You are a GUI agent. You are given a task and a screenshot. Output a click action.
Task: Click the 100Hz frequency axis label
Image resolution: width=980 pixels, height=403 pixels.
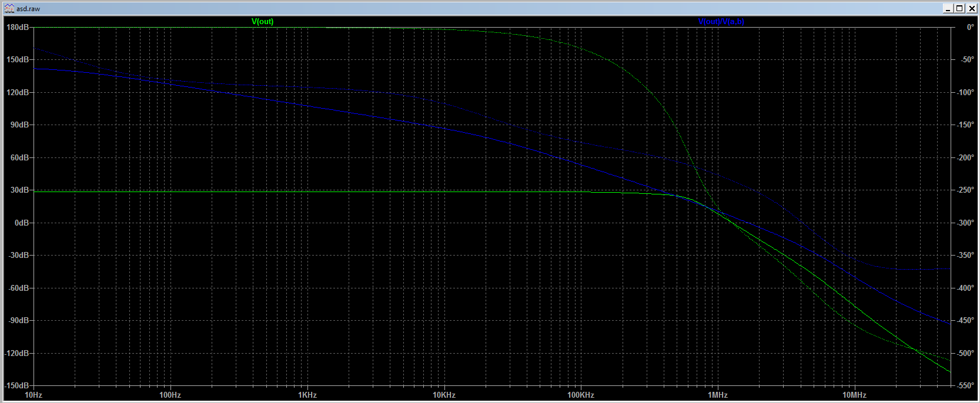pyautogui.click(x=170, y=395)
